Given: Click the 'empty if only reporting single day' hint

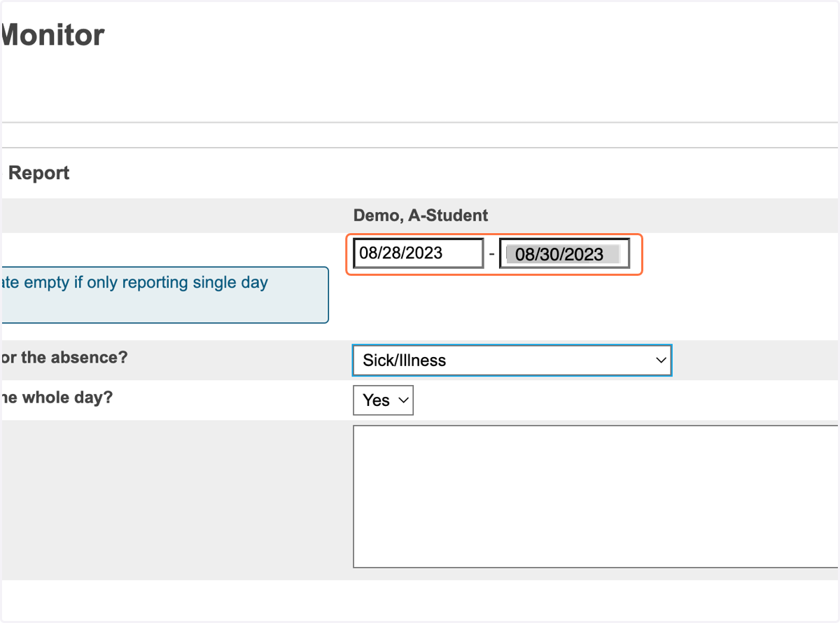Looking at the screenshot, I should coord(146,283).
